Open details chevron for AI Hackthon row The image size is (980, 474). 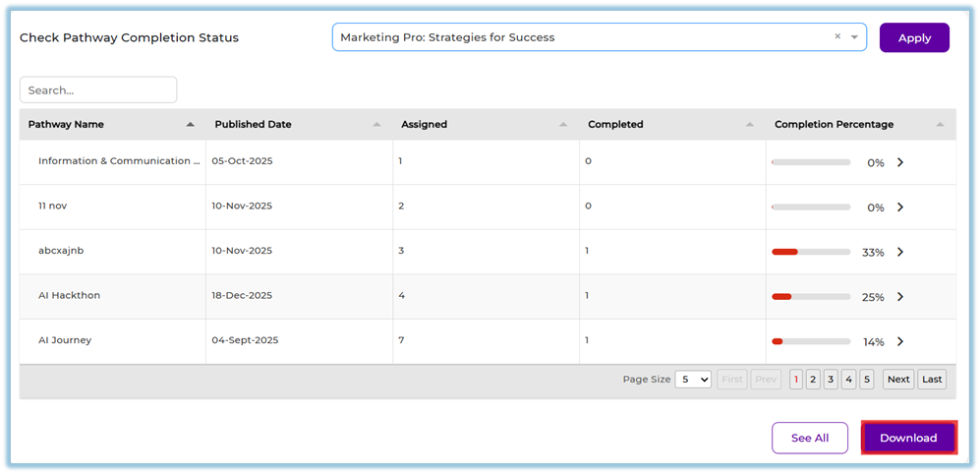click(x=900, y=297)
